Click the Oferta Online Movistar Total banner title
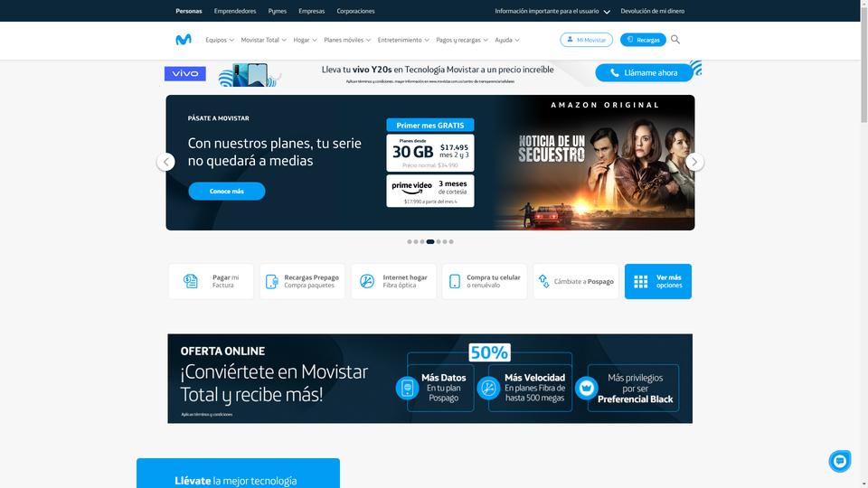The image size is (868, 488). click(x=274, y=382)
